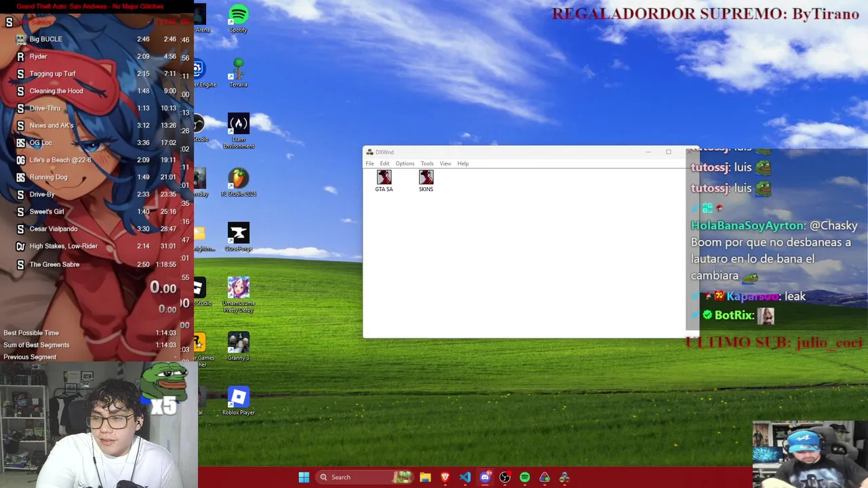Viewport: 868px width, 488px height.
Task: Select the Umamusume Pretty Derby desktop icon
Action: pos(238,295)
